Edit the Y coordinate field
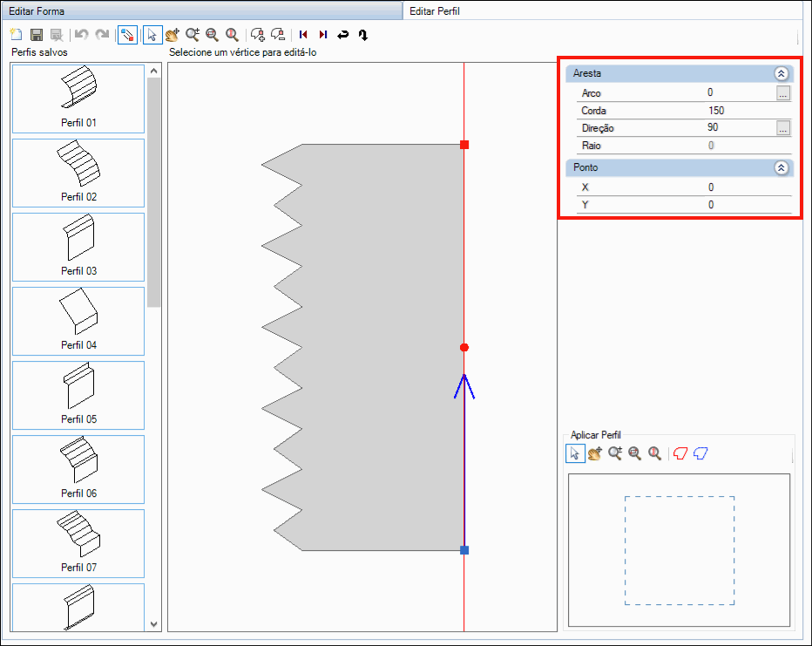Viewport: 812px width, 646px height. click(x=748, y=205)
